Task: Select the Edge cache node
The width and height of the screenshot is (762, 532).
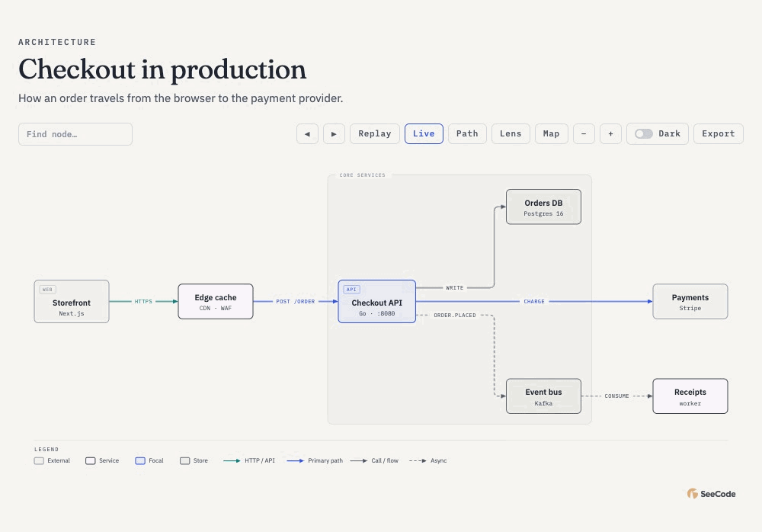Action: tap(216, 302)
